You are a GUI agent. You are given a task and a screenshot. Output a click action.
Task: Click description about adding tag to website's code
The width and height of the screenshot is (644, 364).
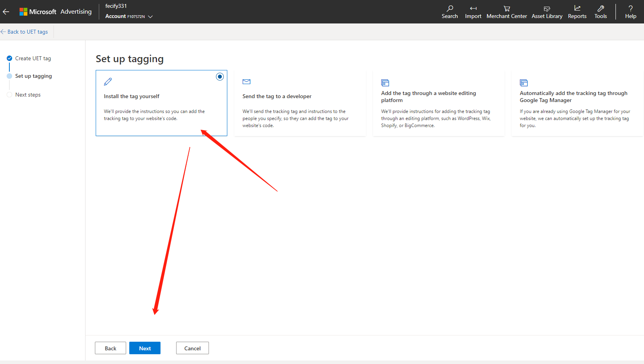pos(154,115)
